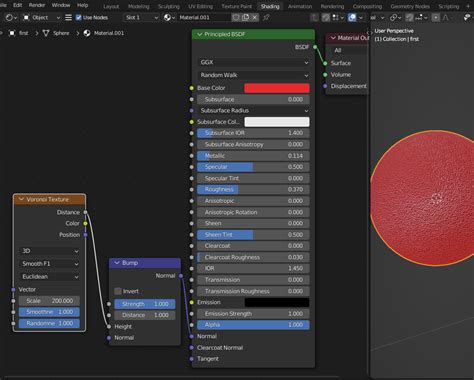Collapse the Voronoi Texture node
Screen dimensions: 474x380
(x=21, y=199)
